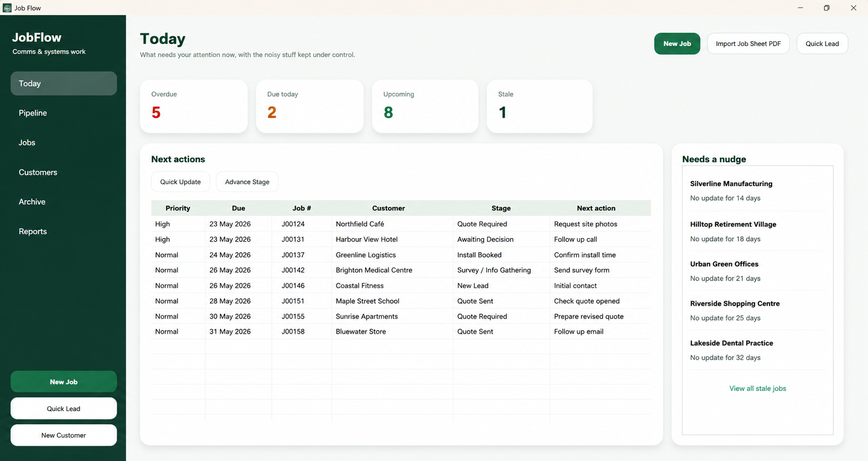Select job number J00158
Image resolution: width=868 pixels, height=461 pixels.
pyautogui.click(x=293, y=332)
